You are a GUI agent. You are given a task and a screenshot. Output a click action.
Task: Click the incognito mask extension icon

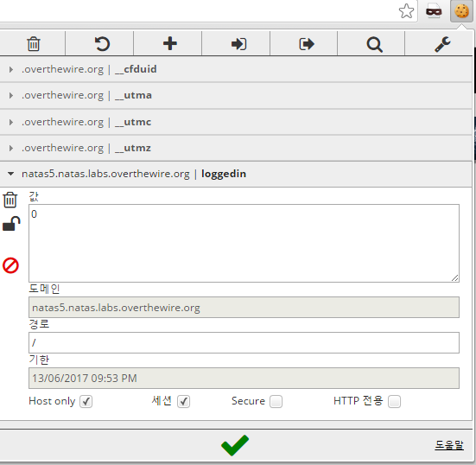434,11
